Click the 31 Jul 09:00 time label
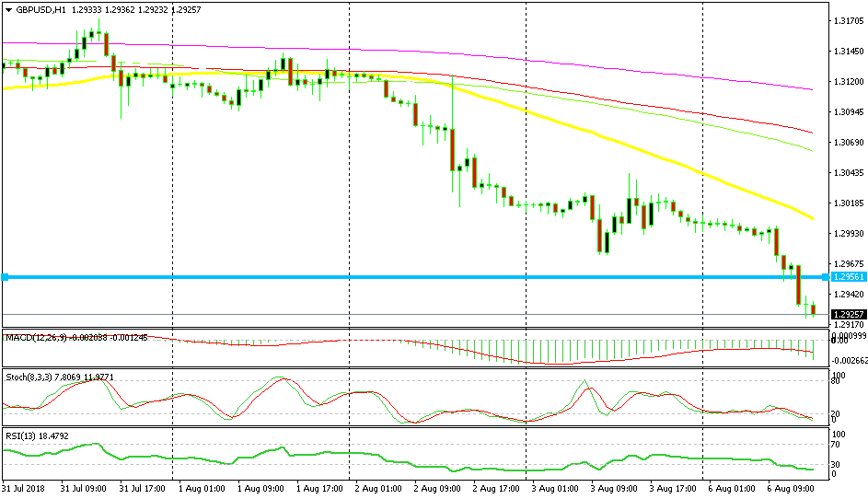Screen dimensions: 868x499 (84, 489)
